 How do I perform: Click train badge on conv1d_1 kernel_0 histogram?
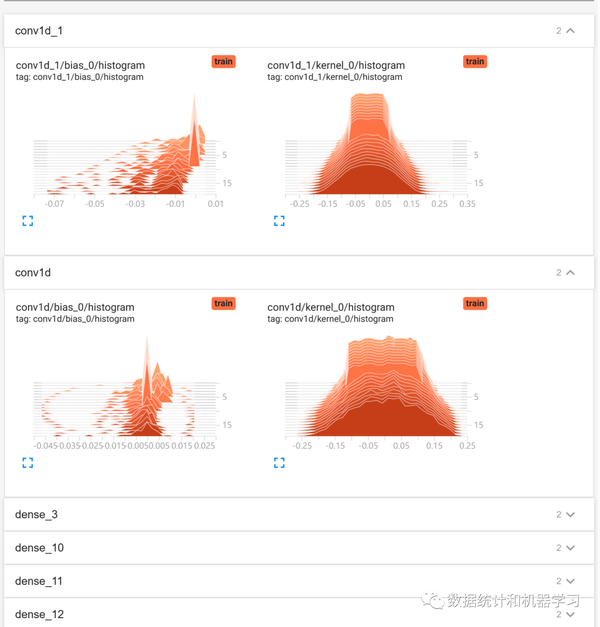pos(475,62)
